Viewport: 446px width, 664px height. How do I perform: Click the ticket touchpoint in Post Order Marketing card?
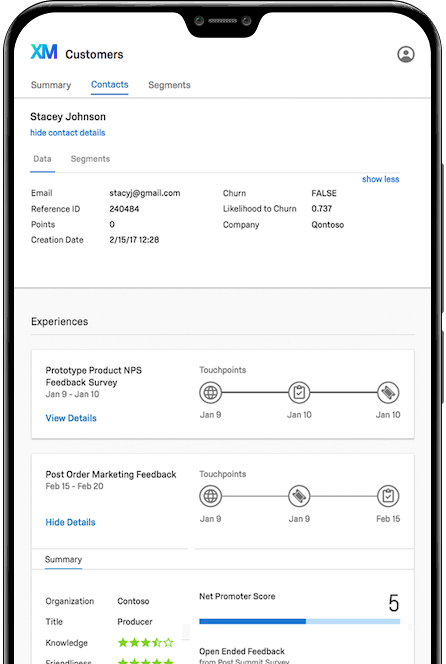tap(299, 496)
